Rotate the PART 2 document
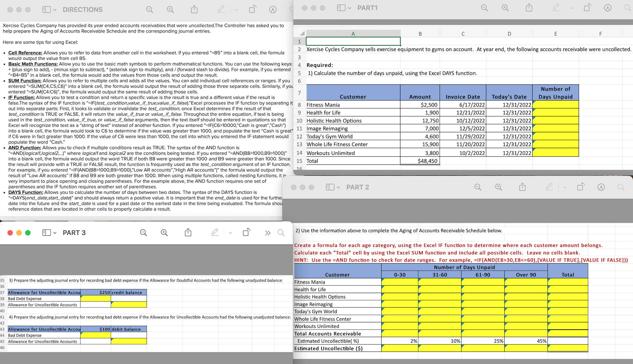This screenshot has height=364, width=633. click(x=581, y=187)
